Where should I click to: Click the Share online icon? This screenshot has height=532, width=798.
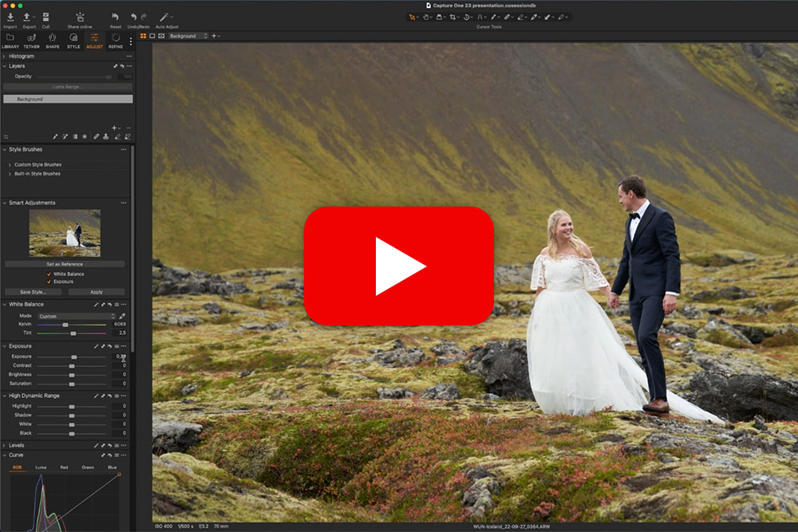tap(80, 17)
